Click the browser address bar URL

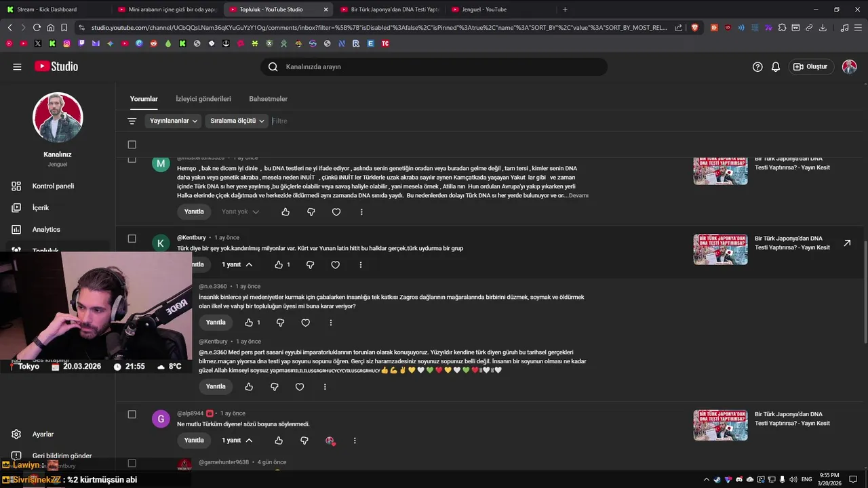[x=379, y=28]
